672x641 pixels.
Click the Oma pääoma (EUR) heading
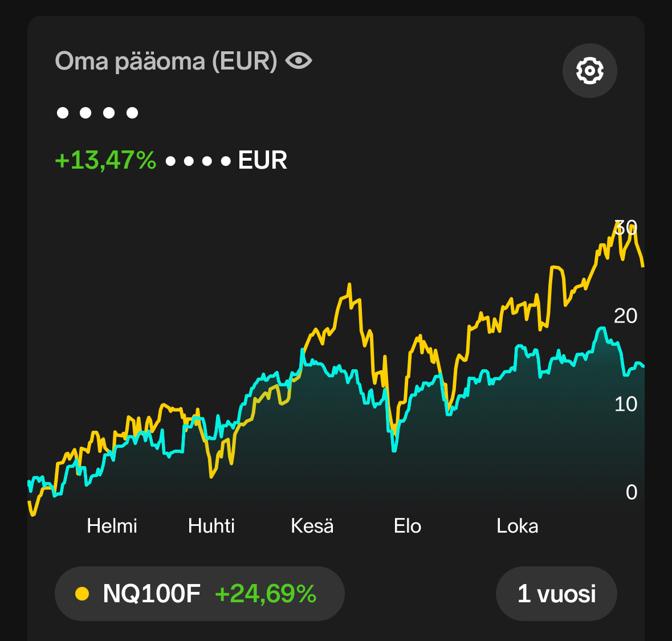point(166,61)
